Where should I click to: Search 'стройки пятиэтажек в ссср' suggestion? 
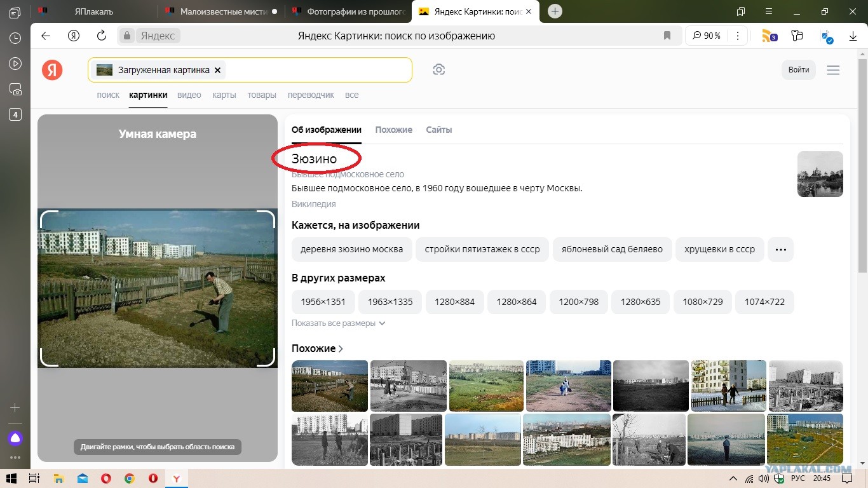[x=482, y=249]
